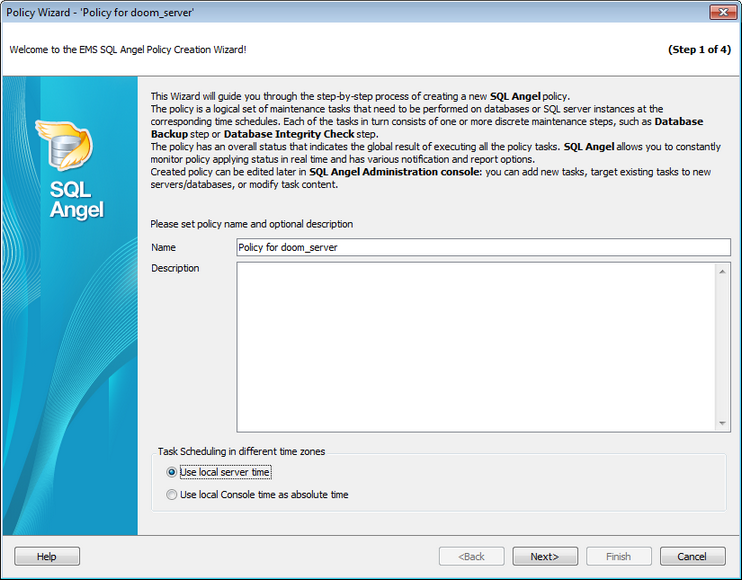Click the 'Name' field label

click(163, 247)
